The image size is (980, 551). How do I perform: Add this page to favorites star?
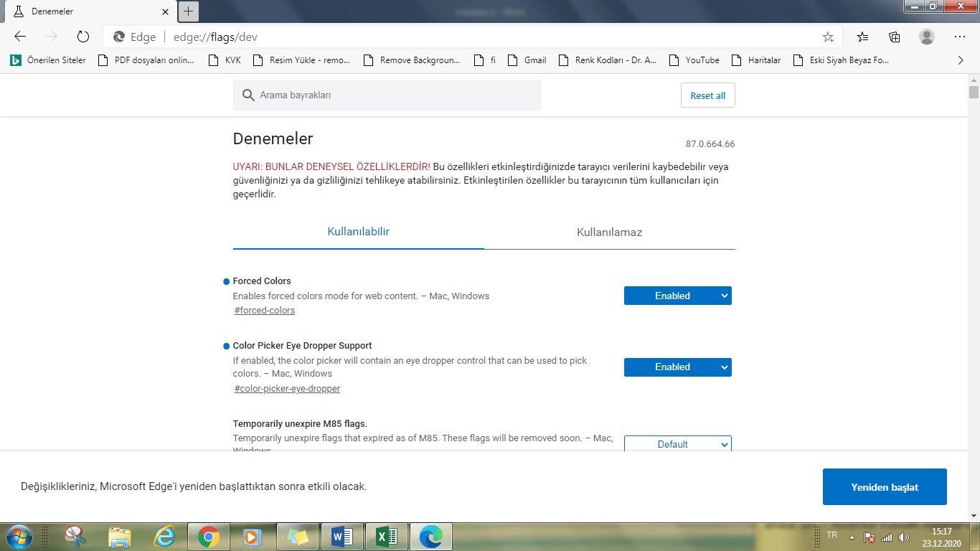pos(828,37)
